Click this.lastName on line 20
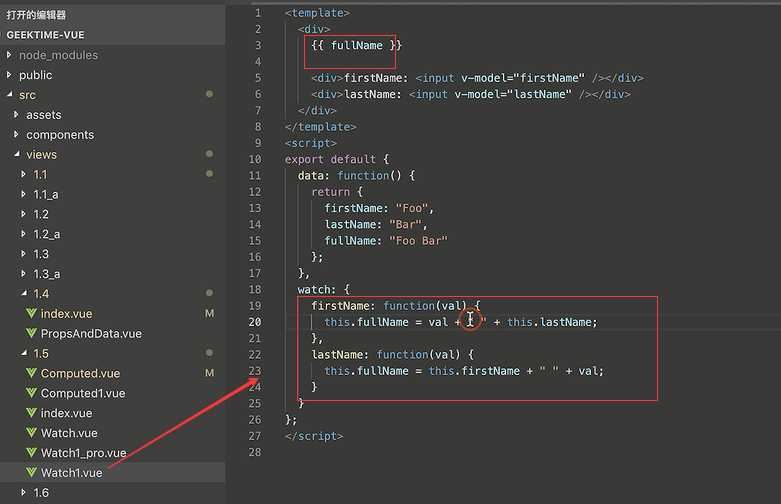 click(549, 322)
